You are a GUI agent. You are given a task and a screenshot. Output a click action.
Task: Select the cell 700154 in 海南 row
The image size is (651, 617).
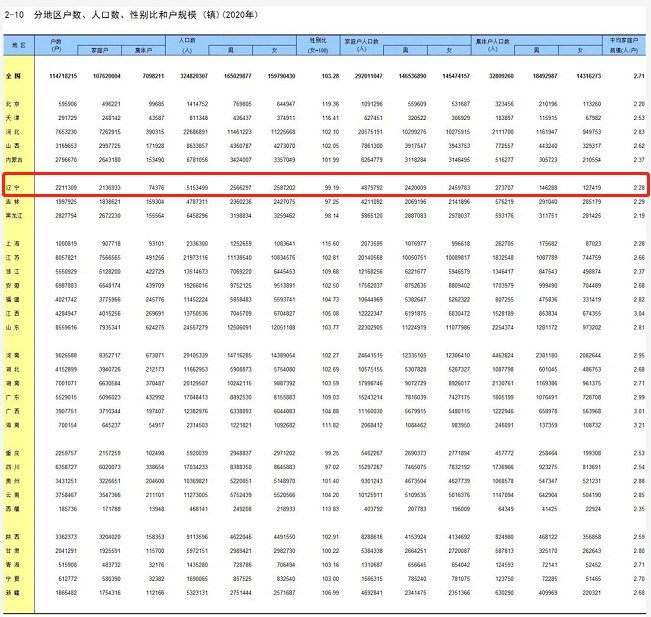[67, 425]
